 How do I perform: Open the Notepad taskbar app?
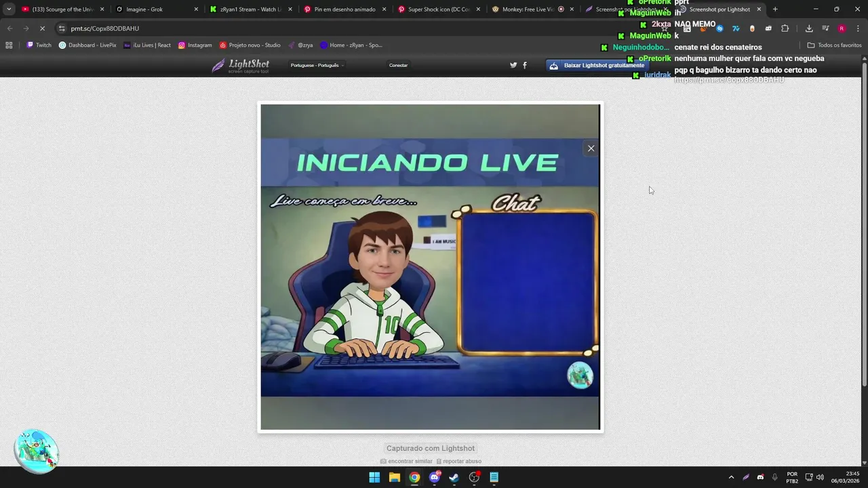coord(494,477)
